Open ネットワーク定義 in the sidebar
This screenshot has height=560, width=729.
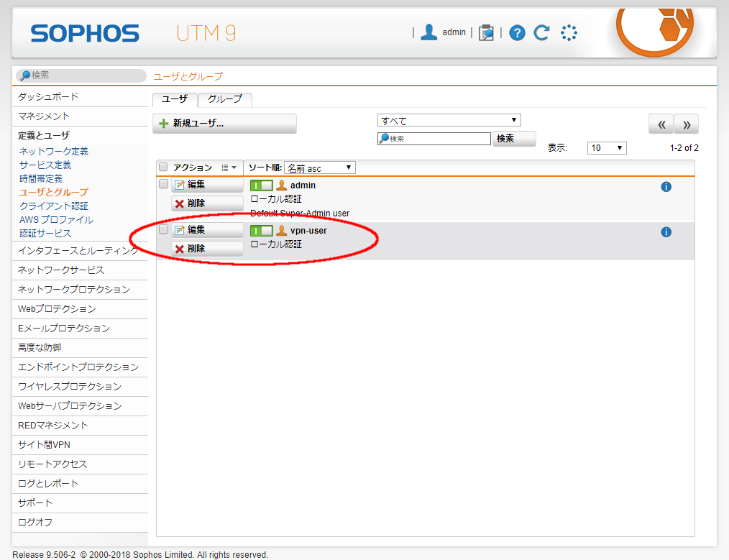(x=54, y=151)
